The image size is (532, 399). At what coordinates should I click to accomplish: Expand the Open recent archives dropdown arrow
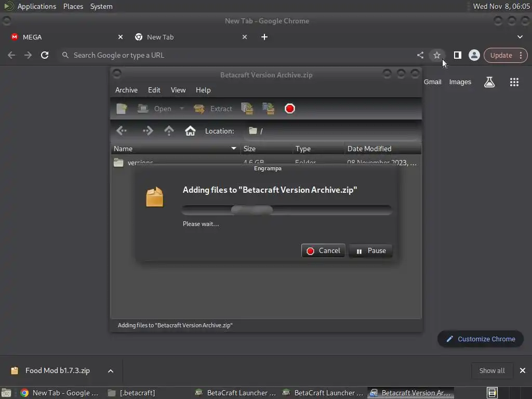[181, 109]
